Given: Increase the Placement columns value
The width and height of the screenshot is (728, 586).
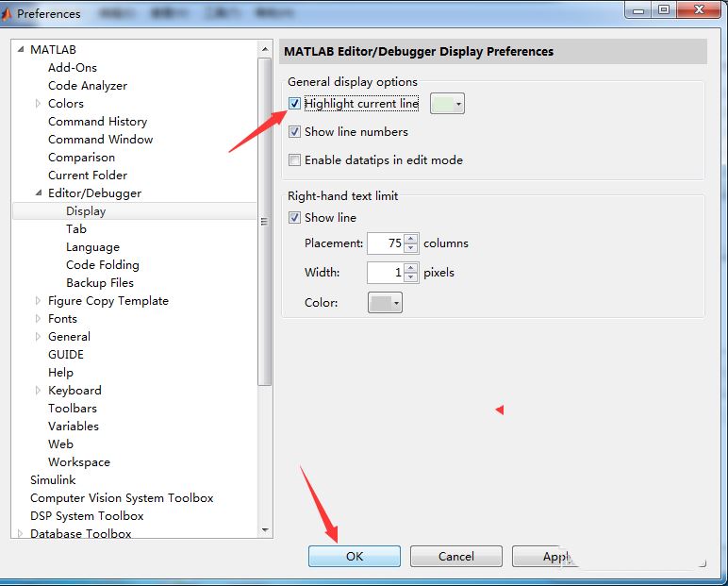Looking at the screenshot, I should click(x=411, y=239).
